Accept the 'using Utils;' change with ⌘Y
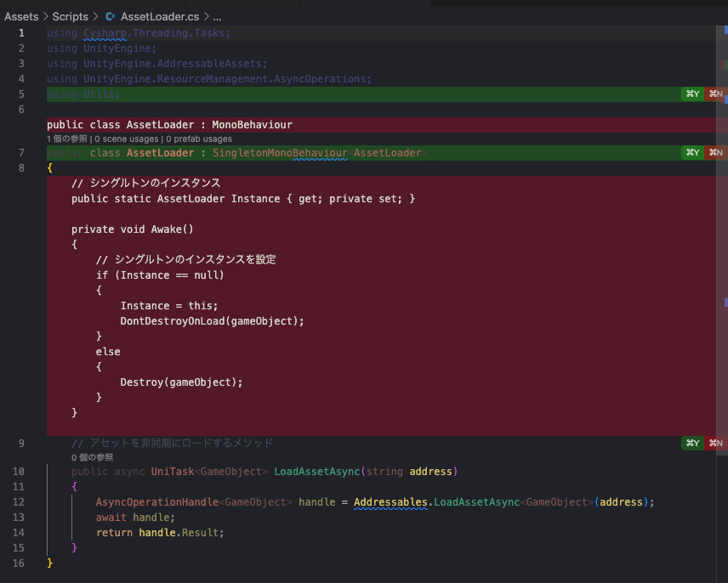Image resolution: width=728 pixels, height=583 pixels. pyautogui.click(x=692, y=94)
